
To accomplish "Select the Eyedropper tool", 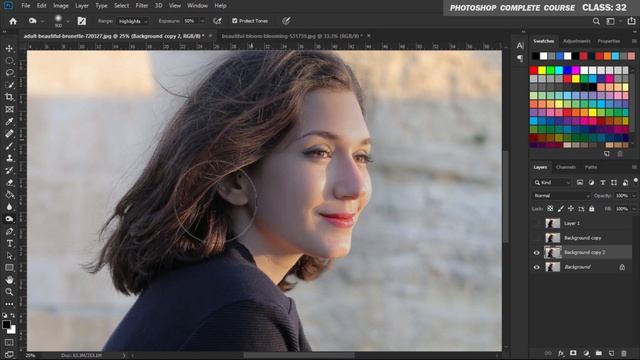I will coord(9,121).
